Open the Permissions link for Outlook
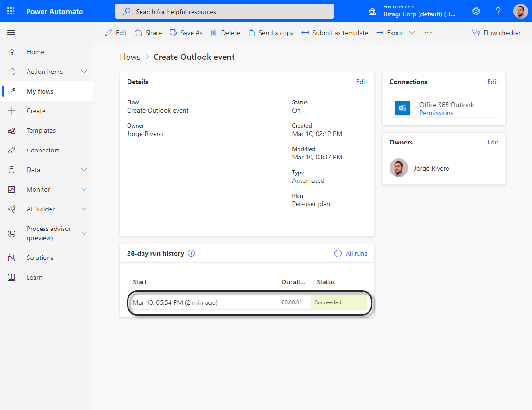This screenshot has height=410, width=532. 436,113
